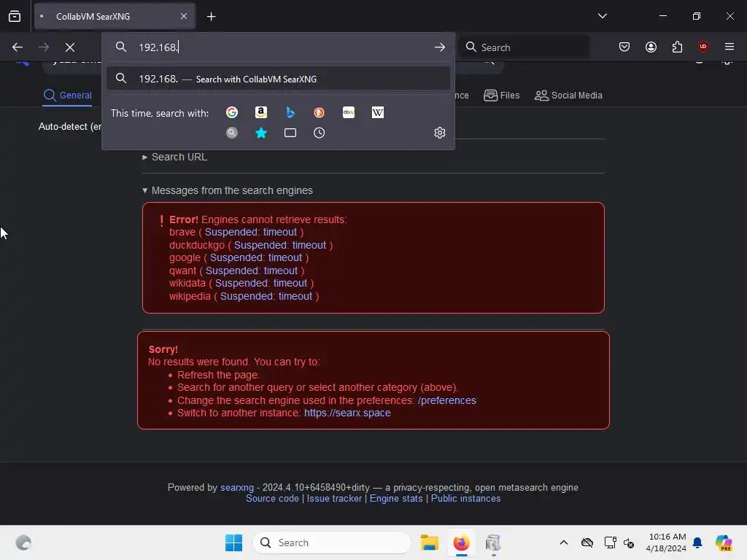Click the muted volume tray icon
The width and height of the screenshot is (747, 560).
click(x=629, y=542)
